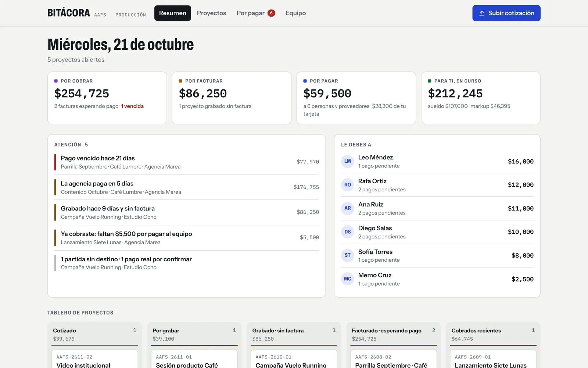Viewport: 588px width, 368px height.
Task: Click the "TABLERO DE PROYECTOS" section heading
Action: [80, 313]
